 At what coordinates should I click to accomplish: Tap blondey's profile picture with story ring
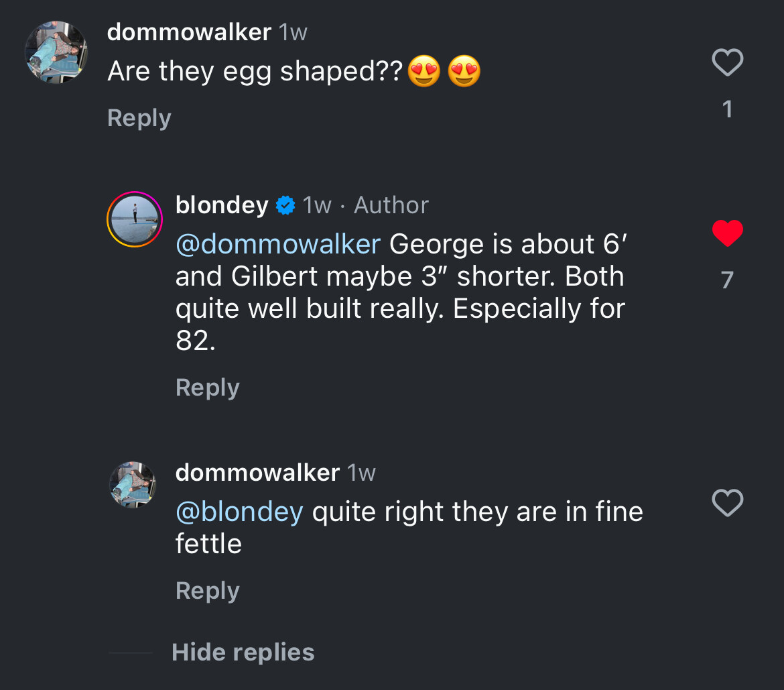point(135,219)
